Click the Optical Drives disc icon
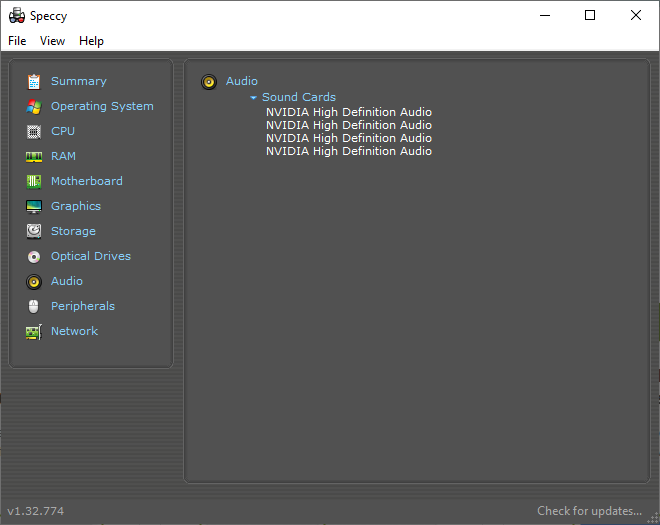 tap(34, 257)
